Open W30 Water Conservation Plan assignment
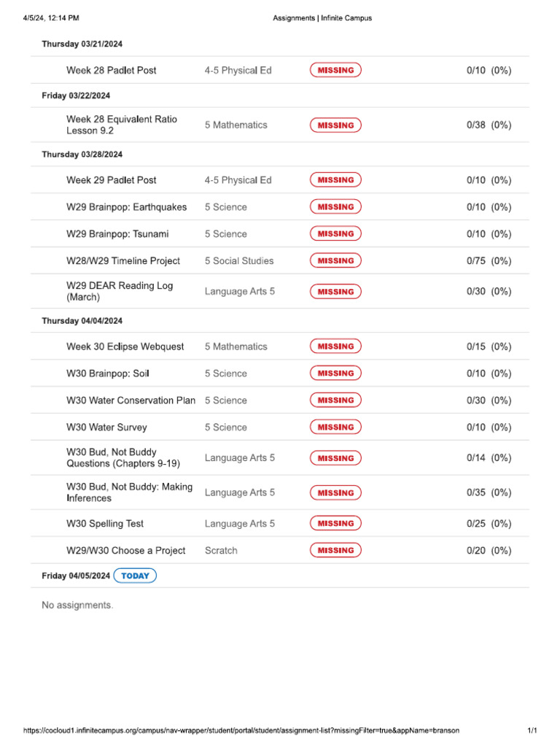This screenshot has width=560, height=747. coord(131,400)
